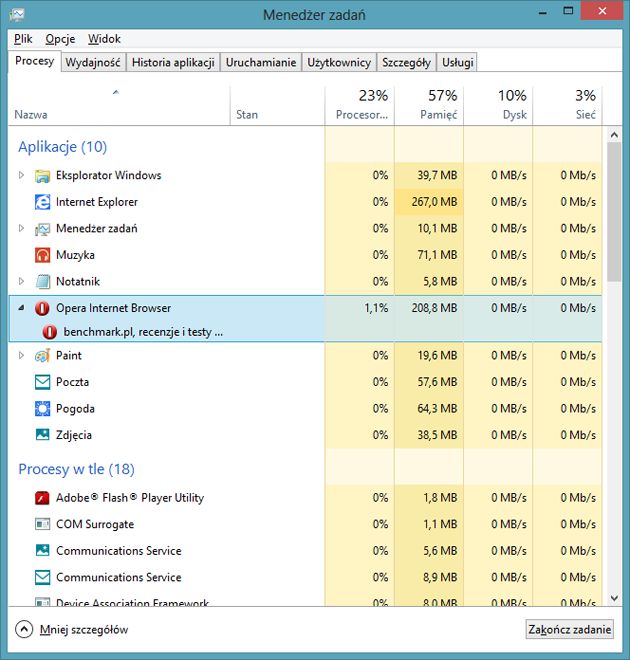Click the 8,9 MB Communications Service icon

pyautogui.click(x=42, y=578)
